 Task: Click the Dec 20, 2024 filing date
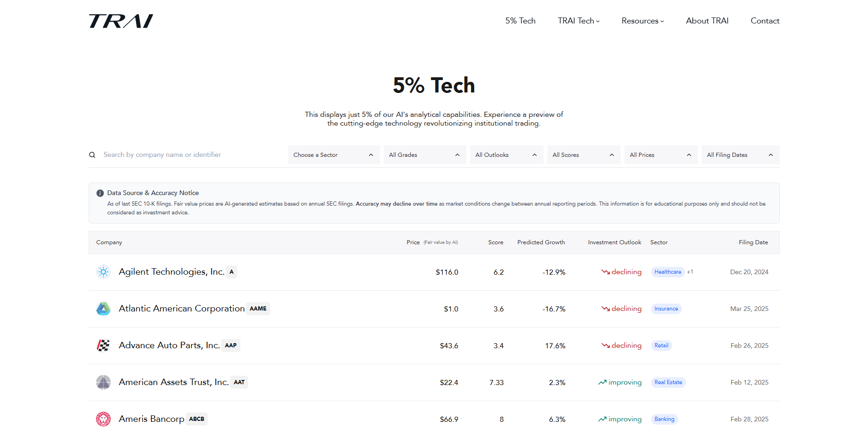(x=749, y=272)
